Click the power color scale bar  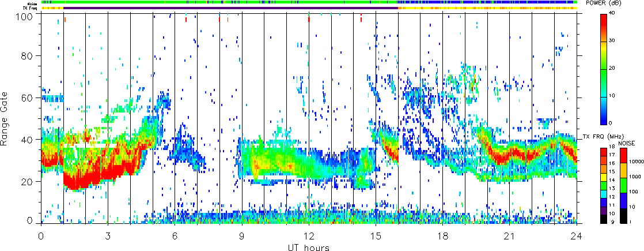point(603,69)
